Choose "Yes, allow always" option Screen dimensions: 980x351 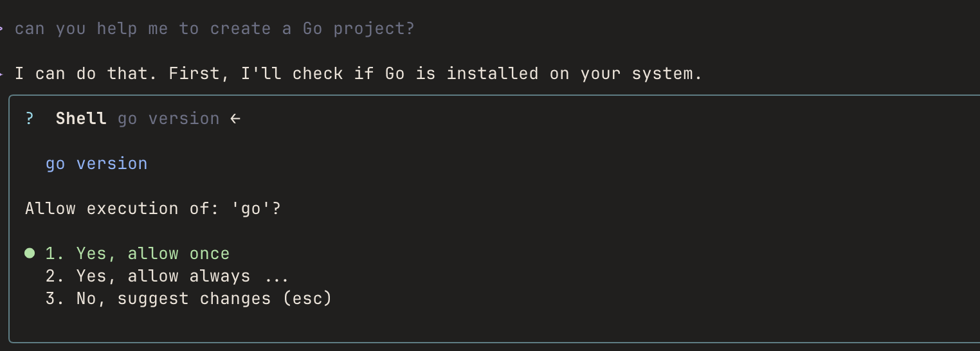click(x=163, y=276)
